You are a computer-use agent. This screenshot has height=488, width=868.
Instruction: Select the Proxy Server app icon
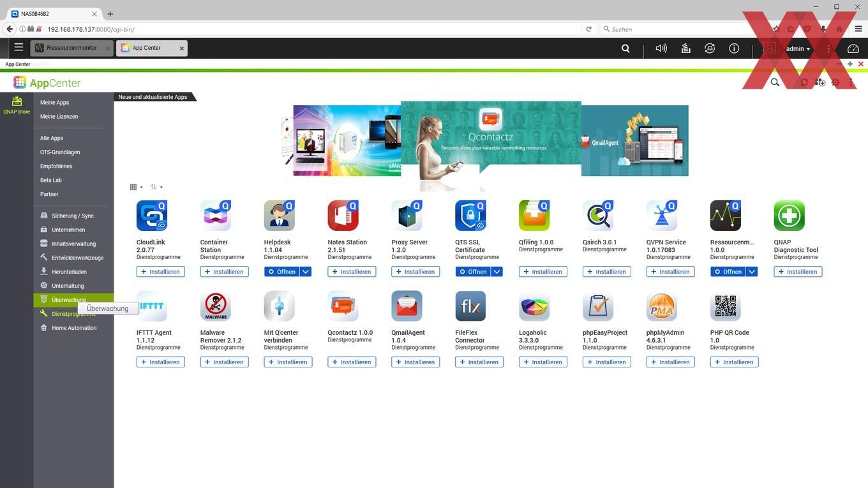[407, 216]
